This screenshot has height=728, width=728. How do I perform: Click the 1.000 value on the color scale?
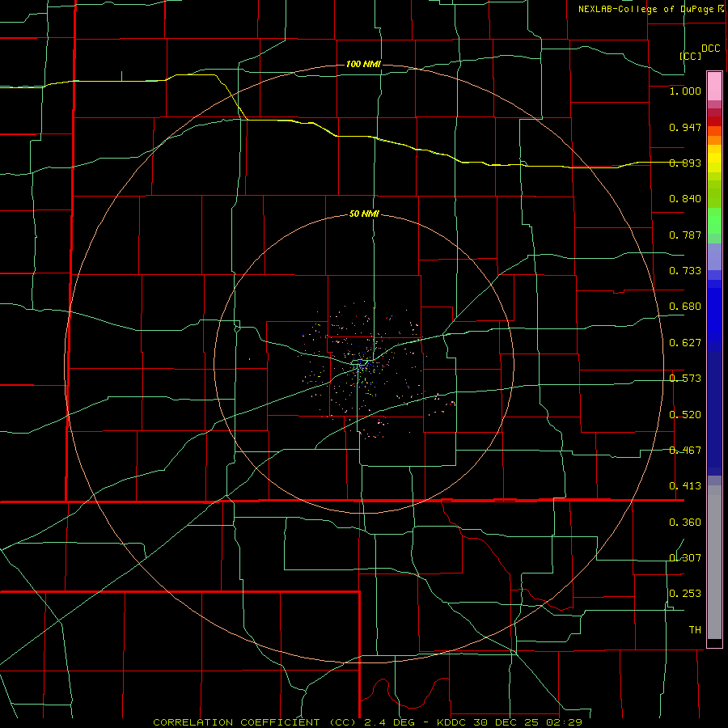(x=685, y=91)
